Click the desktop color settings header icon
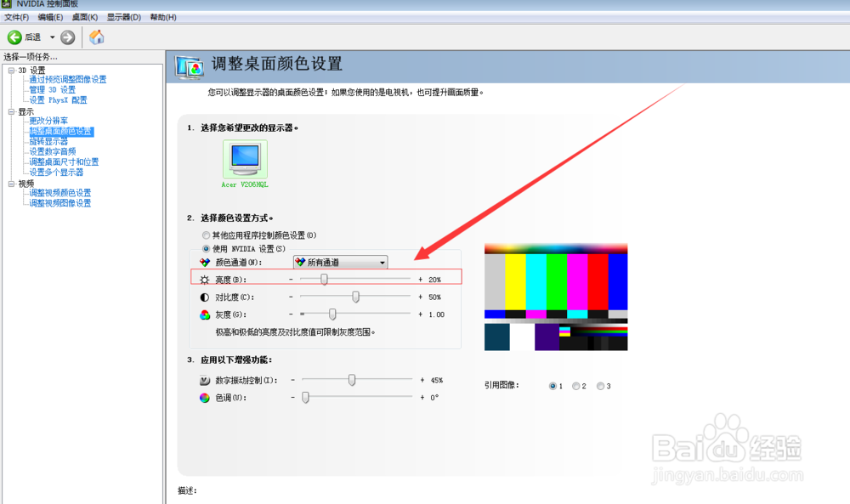The image size is (850, 504). click(x=190, y=67)
